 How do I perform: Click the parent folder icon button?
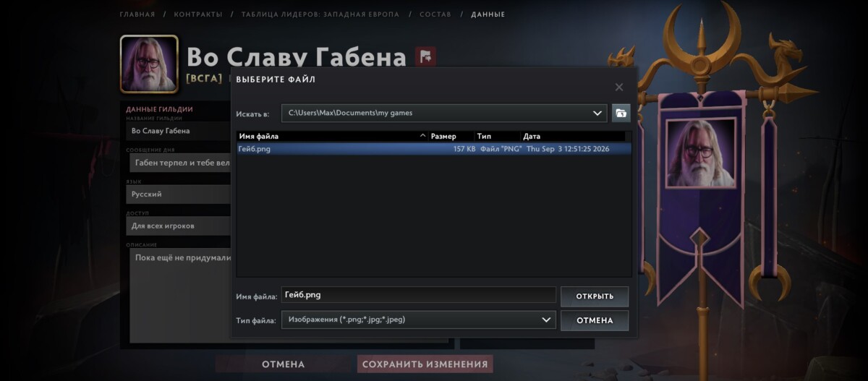pos(621,113)
